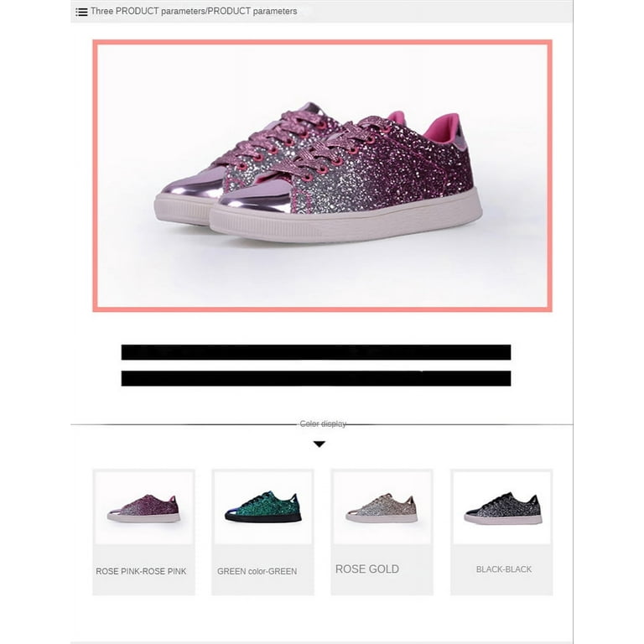Image resolution: width=644 pixels, height=644 pixels.
Task: Select the rose gold sneaker thumbnail
Action: tap(382, 507)
